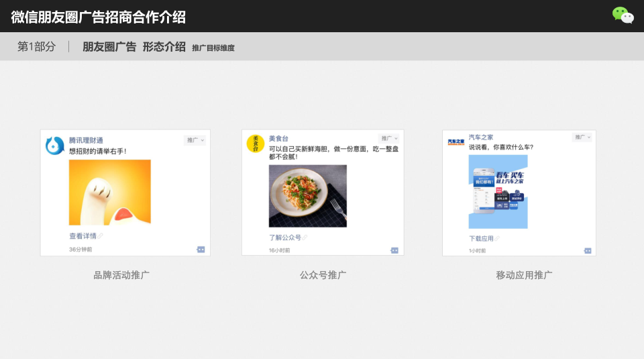Select the 朋友圈广告 形态介绍 section heading
The height and width of the screenshot is (359, 644).
pos(133,47)
